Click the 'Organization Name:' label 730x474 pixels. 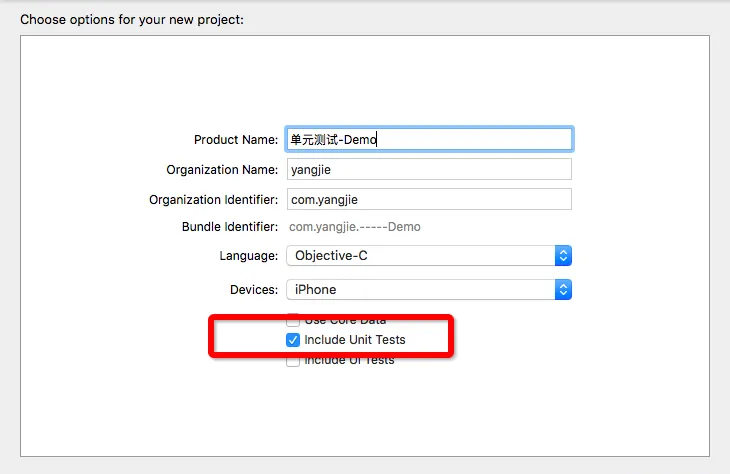click(x=222, y=170)
